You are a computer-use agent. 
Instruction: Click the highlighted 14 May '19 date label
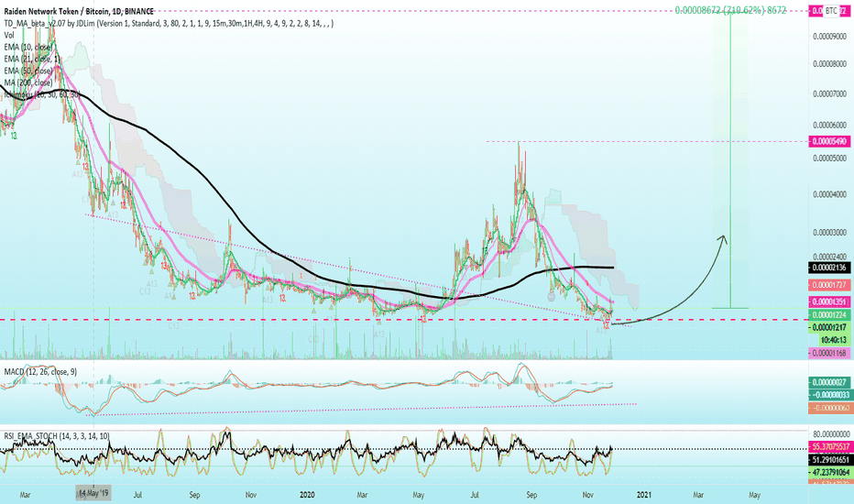93,493
